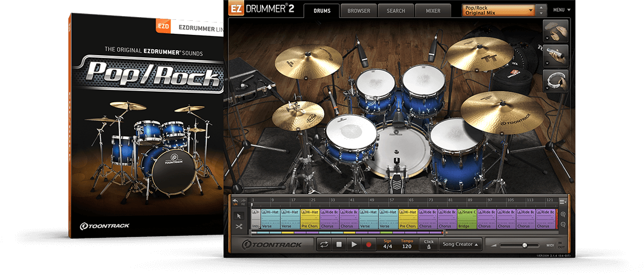Select the gray Intro song block
The height and width of the screenshot is (277, 644).
pos(255,219)
